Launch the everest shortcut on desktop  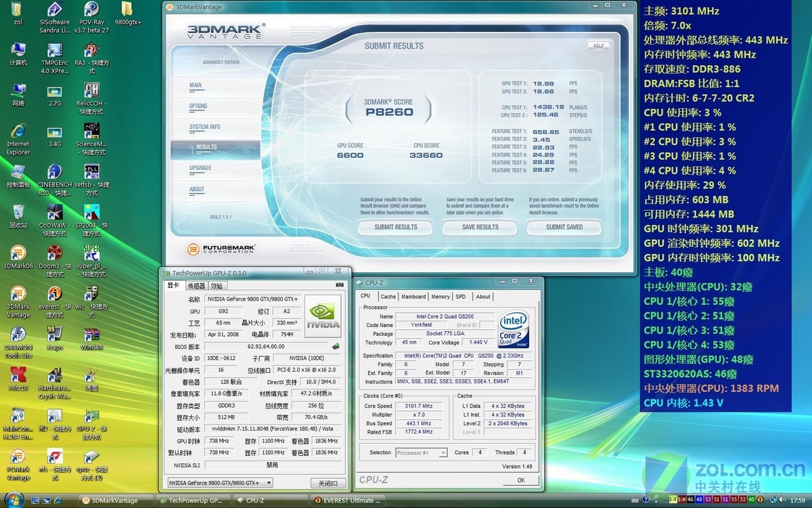[55, 301]
